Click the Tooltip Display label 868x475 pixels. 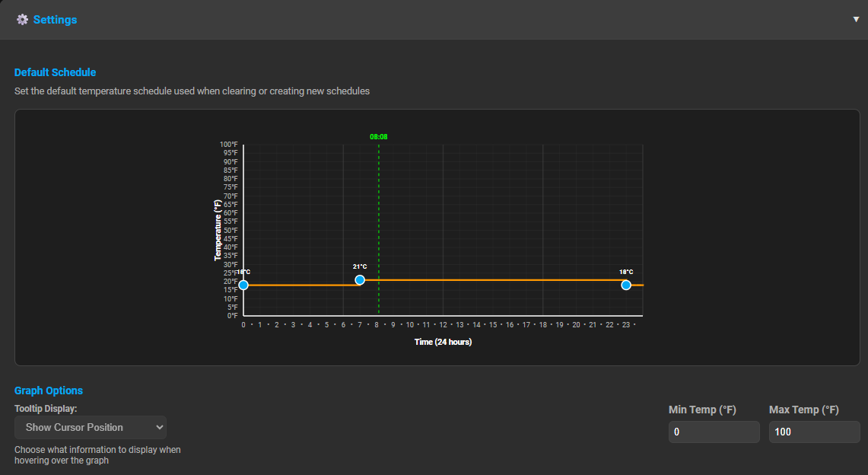point(46,409)
